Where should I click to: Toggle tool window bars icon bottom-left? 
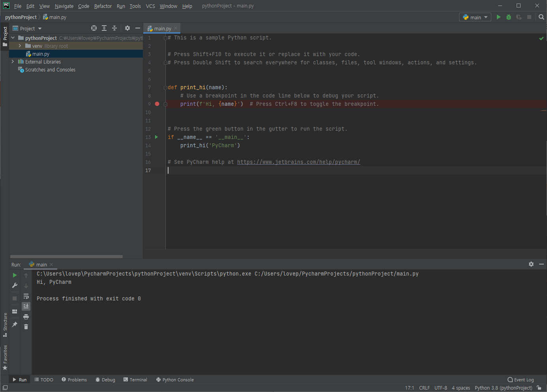pos(5,388)
